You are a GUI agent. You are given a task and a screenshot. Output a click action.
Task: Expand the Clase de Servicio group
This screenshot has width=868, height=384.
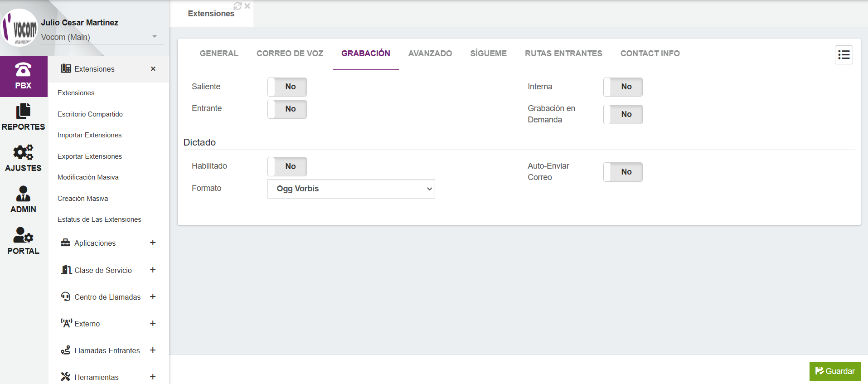153,270
